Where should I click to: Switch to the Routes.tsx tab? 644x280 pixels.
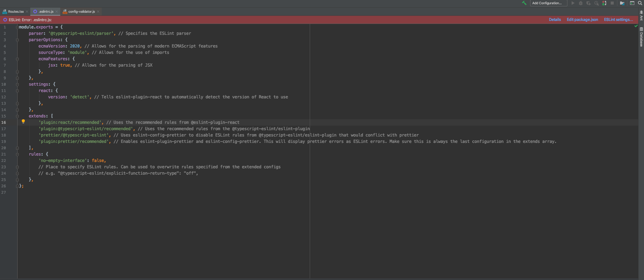tap(16, 12)
